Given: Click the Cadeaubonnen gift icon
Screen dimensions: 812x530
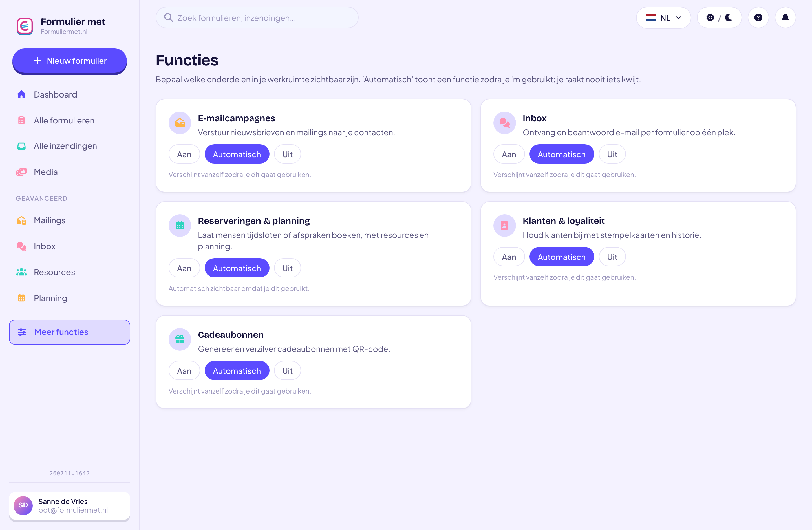Looking at the screenshot, I should [180, 339].
